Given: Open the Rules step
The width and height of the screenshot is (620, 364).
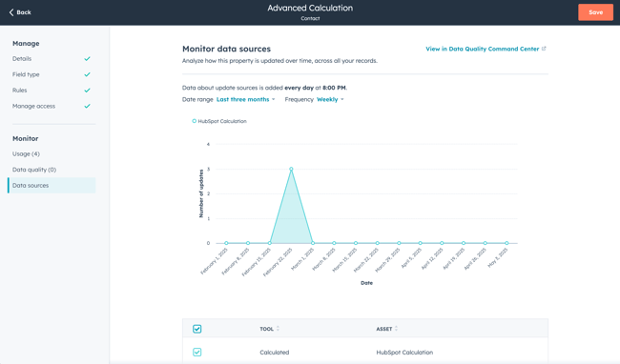Looking at the screenshot, I should pos(19,91).
